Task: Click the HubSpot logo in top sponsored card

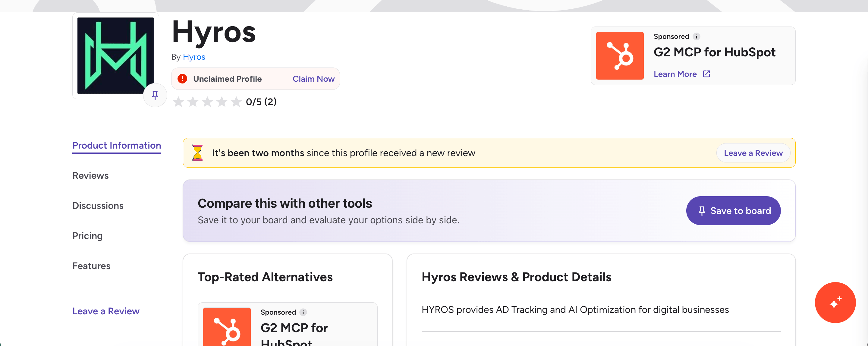Action: [620, 55]
